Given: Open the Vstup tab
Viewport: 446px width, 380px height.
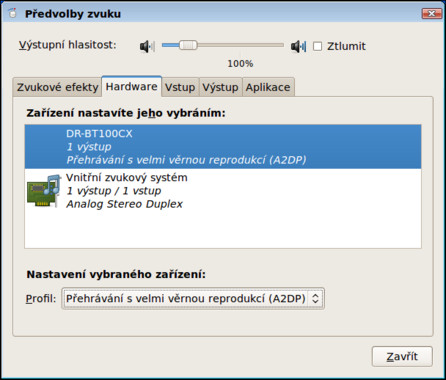Looking at the screenshot, I should pos(180,87).
